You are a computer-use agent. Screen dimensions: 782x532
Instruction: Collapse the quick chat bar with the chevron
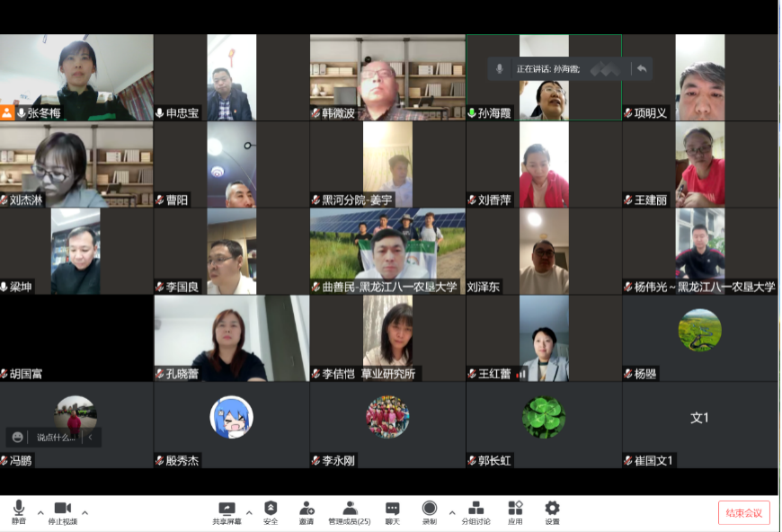[x=90, y=438]
